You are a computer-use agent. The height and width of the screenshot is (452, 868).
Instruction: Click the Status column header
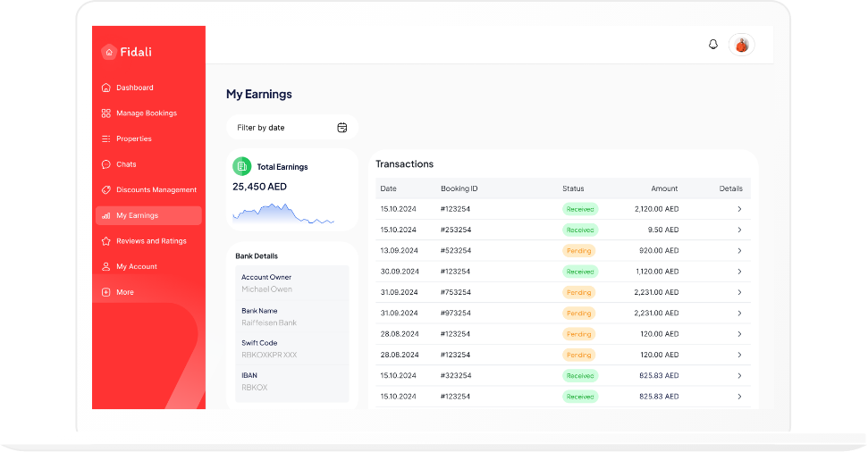573,188
